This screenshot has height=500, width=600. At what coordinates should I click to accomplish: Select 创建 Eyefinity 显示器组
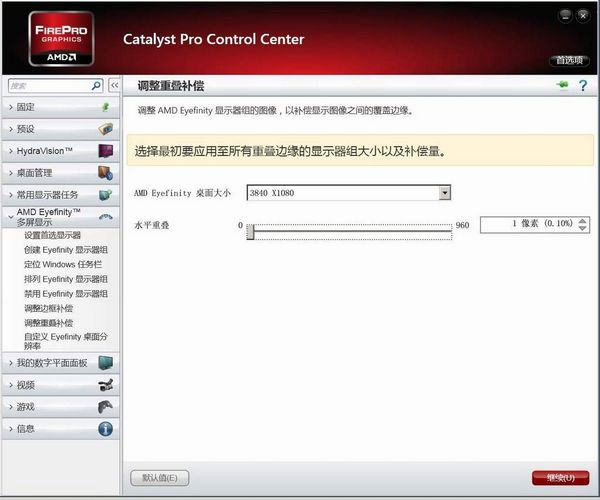(x=66, y=250)
